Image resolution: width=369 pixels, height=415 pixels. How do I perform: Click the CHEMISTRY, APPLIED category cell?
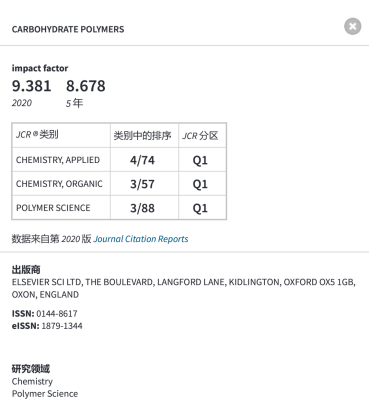click(61, 160)
